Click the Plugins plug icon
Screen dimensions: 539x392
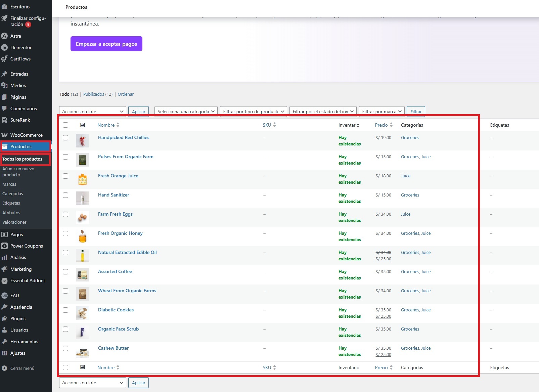tap(4, 318)
